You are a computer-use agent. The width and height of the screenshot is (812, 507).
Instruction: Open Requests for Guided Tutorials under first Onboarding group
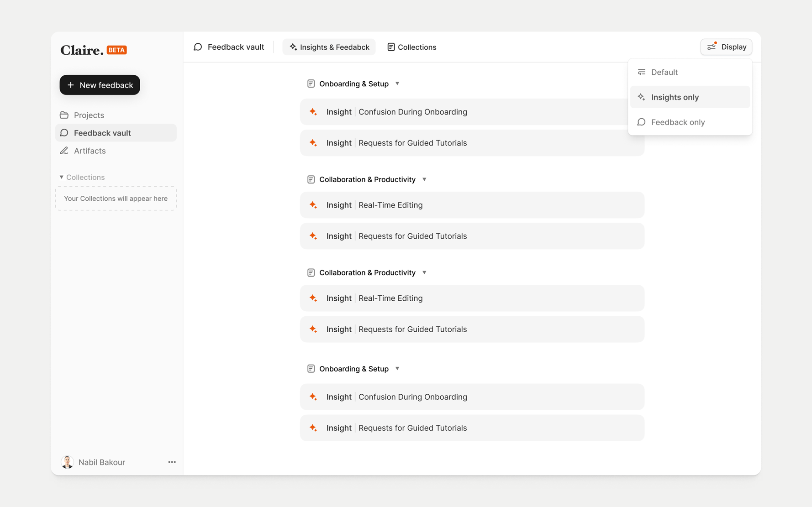(x=472, y=143)
